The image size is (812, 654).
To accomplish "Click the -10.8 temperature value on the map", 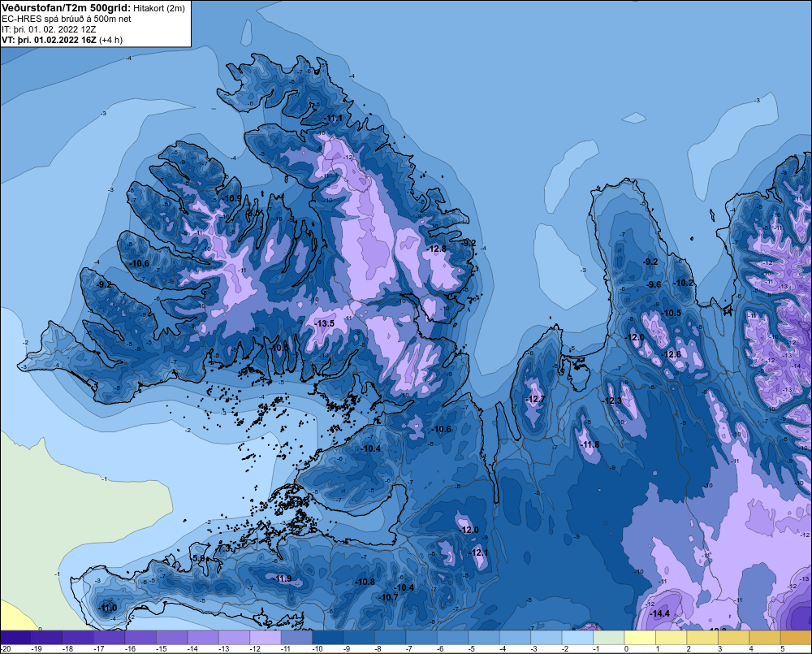I will (365, 582).
